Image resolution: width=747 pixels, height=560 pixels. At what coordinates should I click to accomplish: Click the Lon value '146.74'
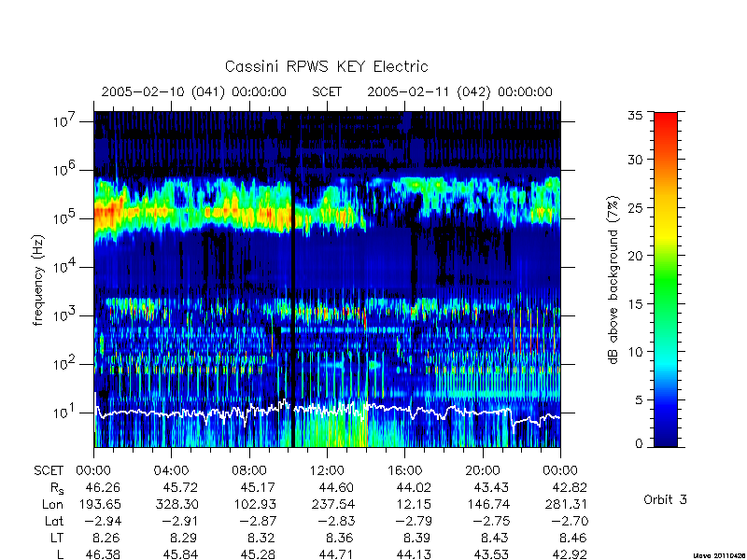(x=487, y=504)
